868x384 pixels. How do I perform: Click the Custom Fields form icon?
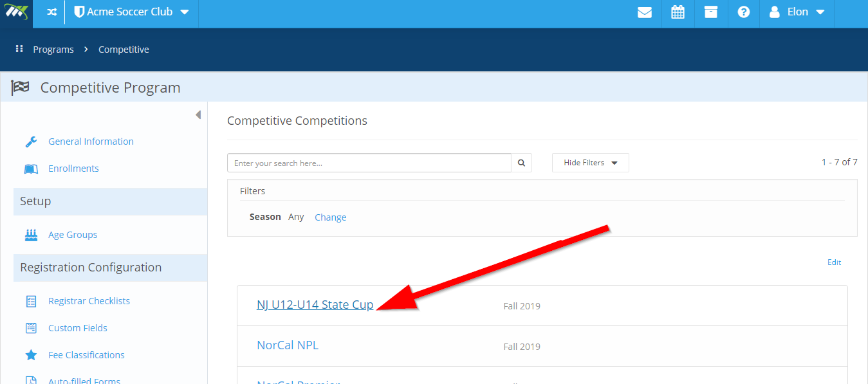pyautogui.click(x=31, y=328)
